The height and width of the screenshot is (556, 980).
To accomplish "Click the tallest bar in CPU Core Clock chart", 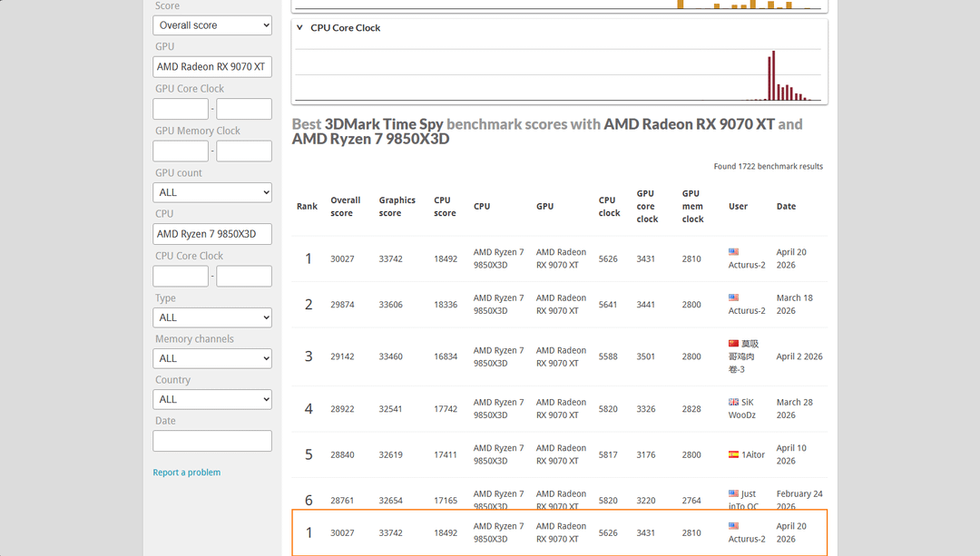I will pos(773,75).
